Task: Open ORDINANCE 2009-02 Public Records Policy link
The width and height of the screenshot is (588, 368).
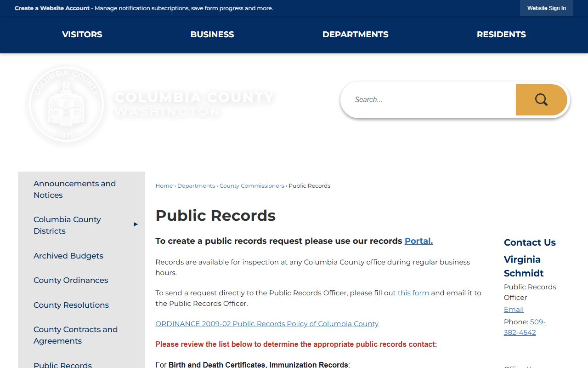Action: [x=267, y=324]
